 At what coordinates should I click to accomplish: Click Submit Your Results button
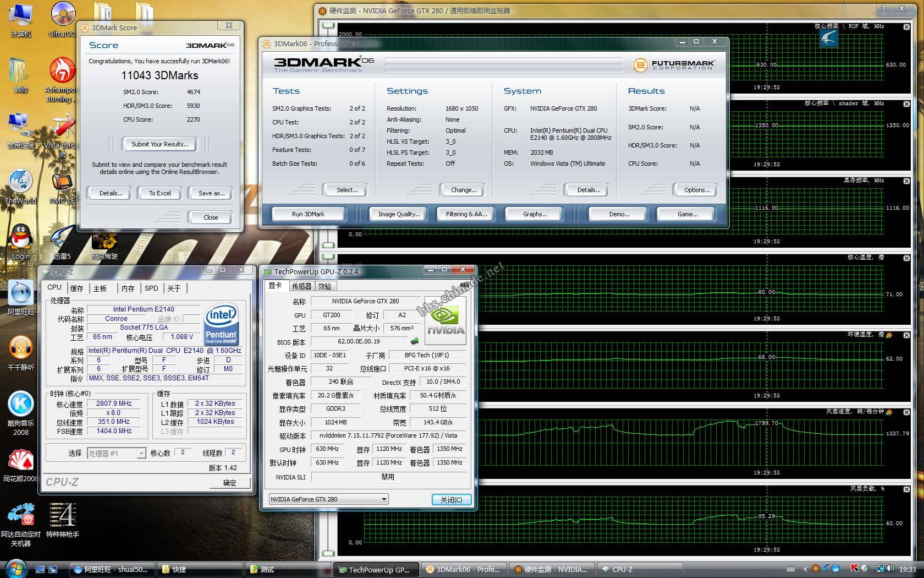(x=159, y=144)
